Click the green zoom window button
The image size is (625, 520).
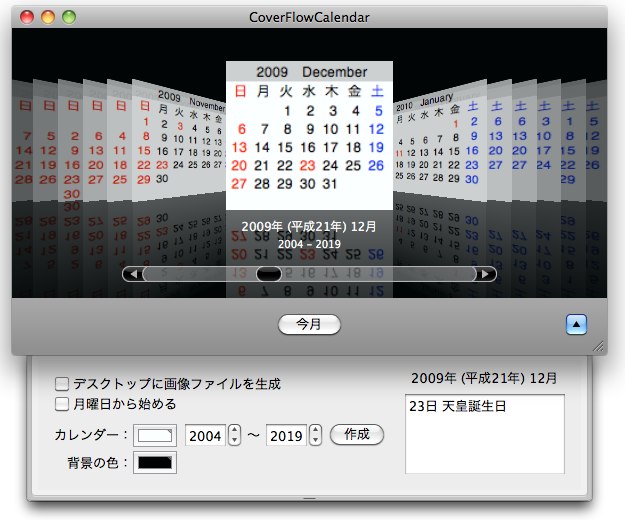pyautogui.click(x=69, y=17)
